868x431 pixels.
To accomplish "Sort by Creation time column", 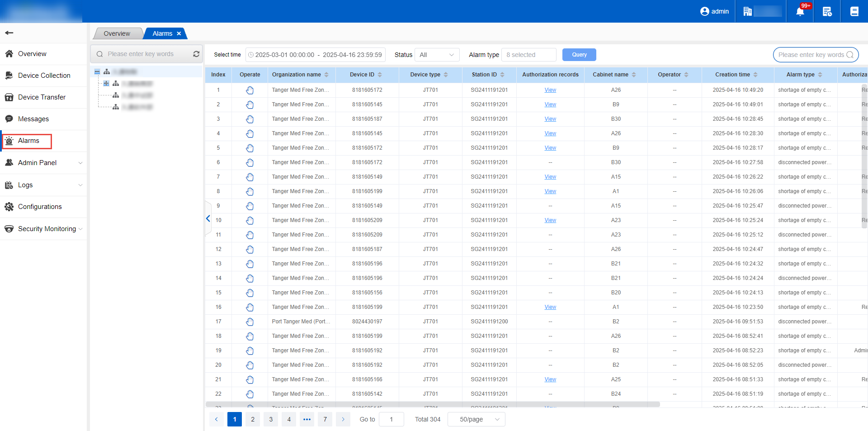I will click(x=755, y=75).
